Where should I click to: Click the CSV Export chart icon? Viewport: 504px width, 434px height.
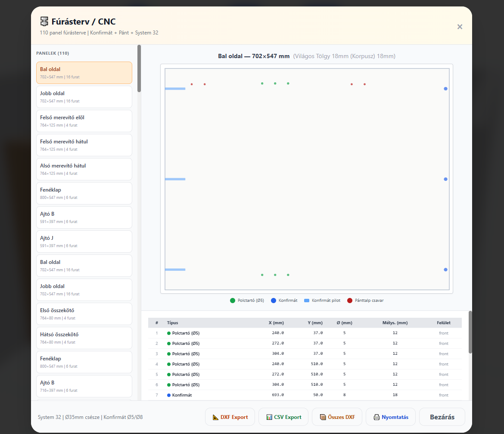(x=269, y=417)
